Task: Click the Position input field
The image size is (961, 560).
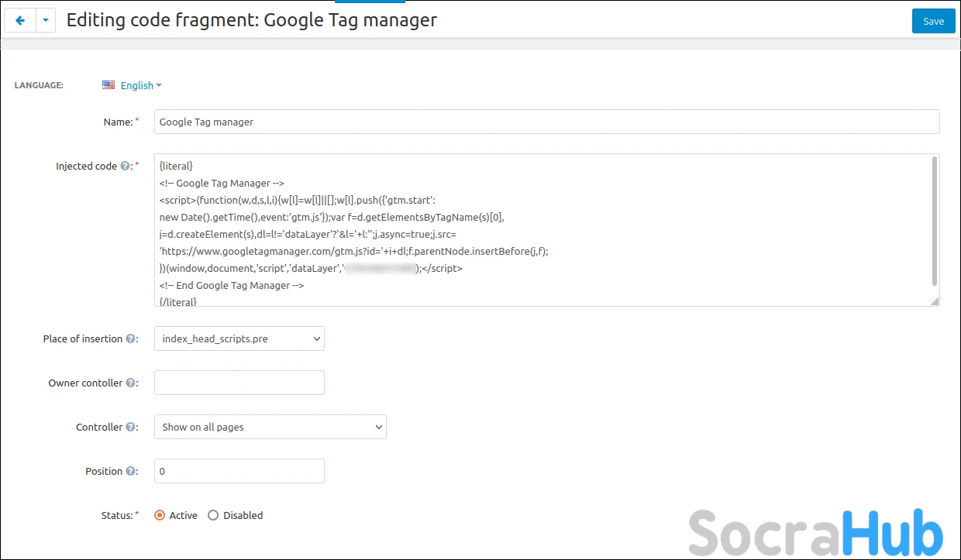Action: pos(239,471)
